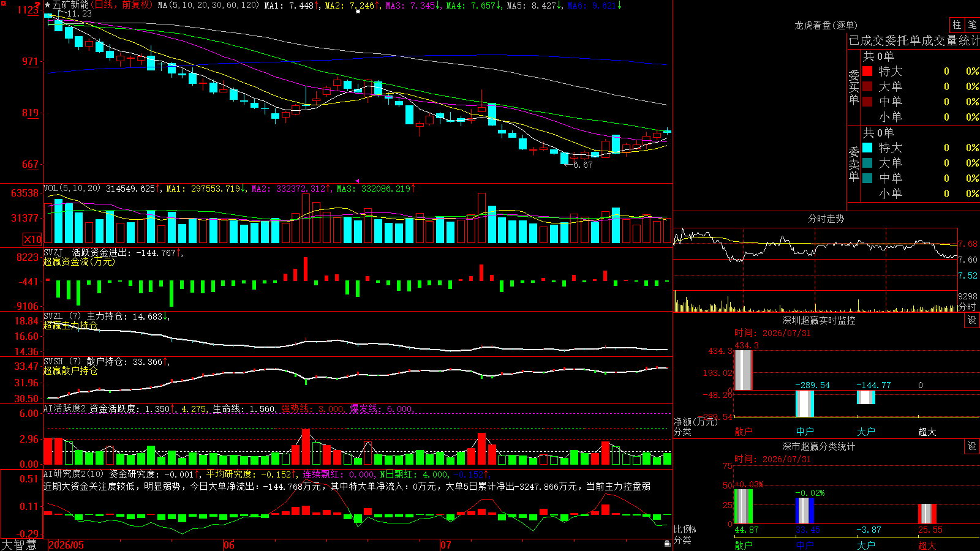Viewport: 980px width, 551px height.
Task: Click the 11.23 high price annotation
Action: click(79, 13)
